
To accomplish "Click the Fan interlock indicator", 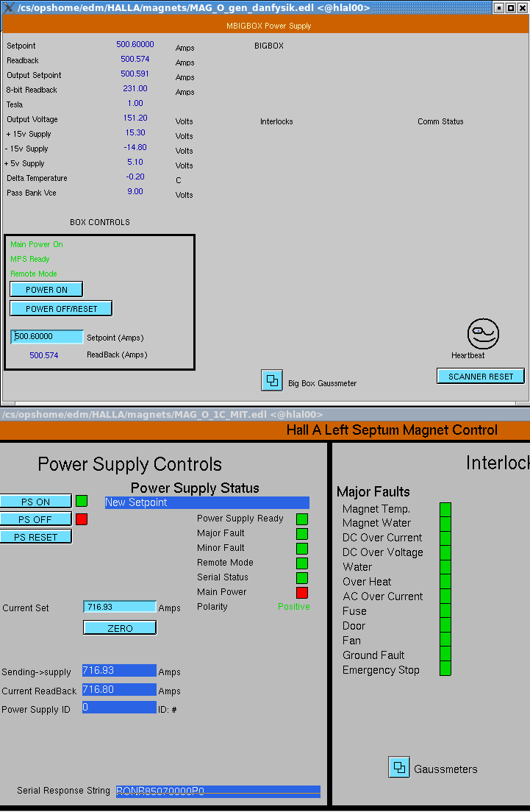I will 445,640.
